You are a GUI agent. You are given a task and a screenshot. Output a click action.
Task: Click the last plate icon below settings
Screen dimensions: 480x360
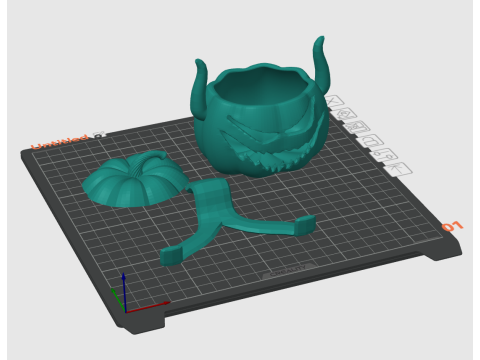(x=399, y=169)
